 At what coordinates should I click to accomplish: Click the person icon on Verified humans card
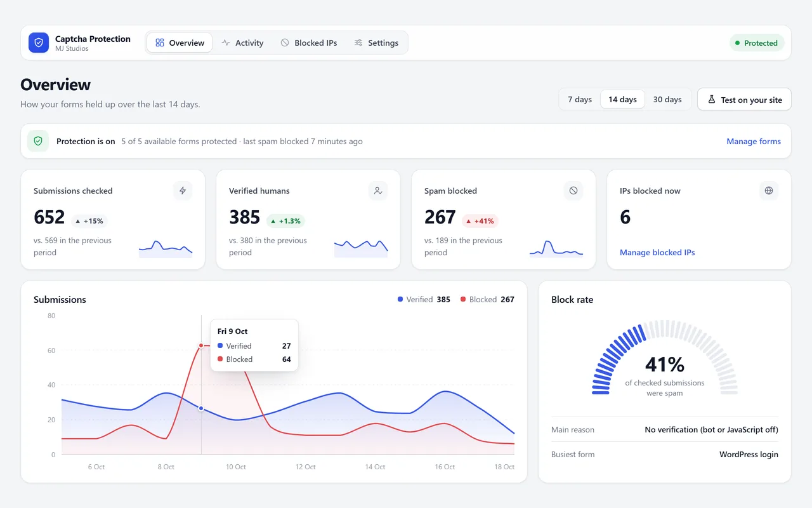pyautogui.click(x=378, y=190)
